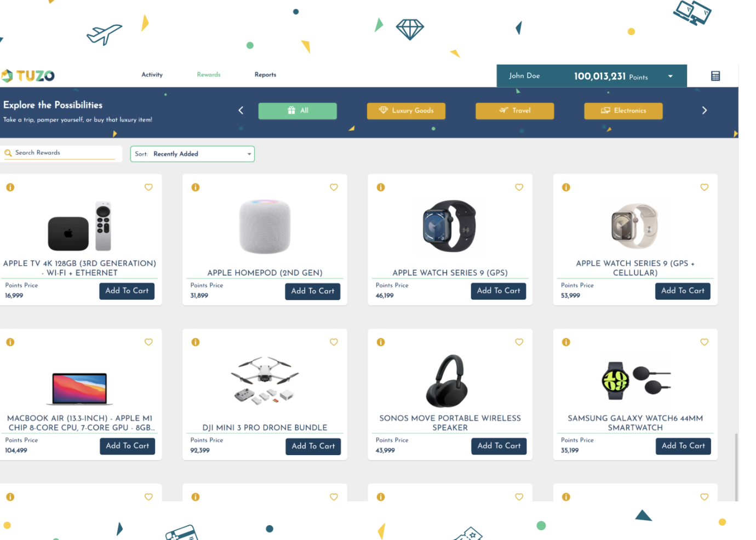Image resolution: width=756 pixels, height=540 pixels.
Task: Open the calculator icon beside points balance
Action: 715,76
